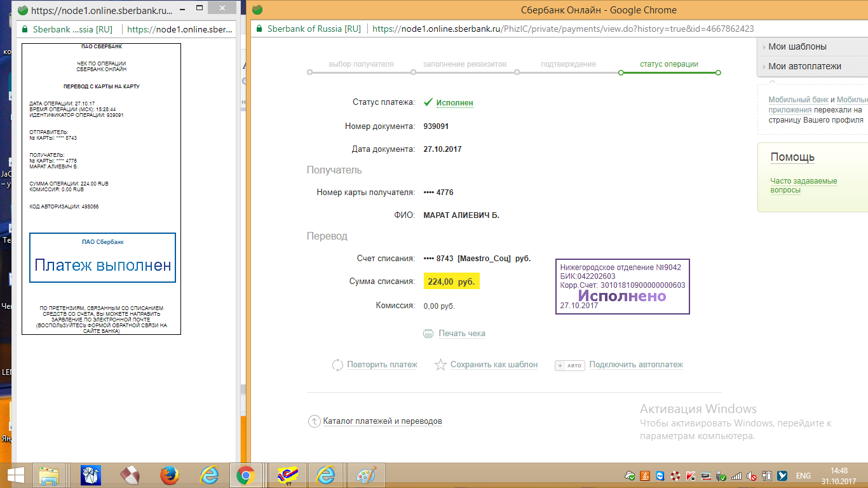Click the orange Java tray icon
This screenshot has height=488, width=868.
[x=644, y=475]
